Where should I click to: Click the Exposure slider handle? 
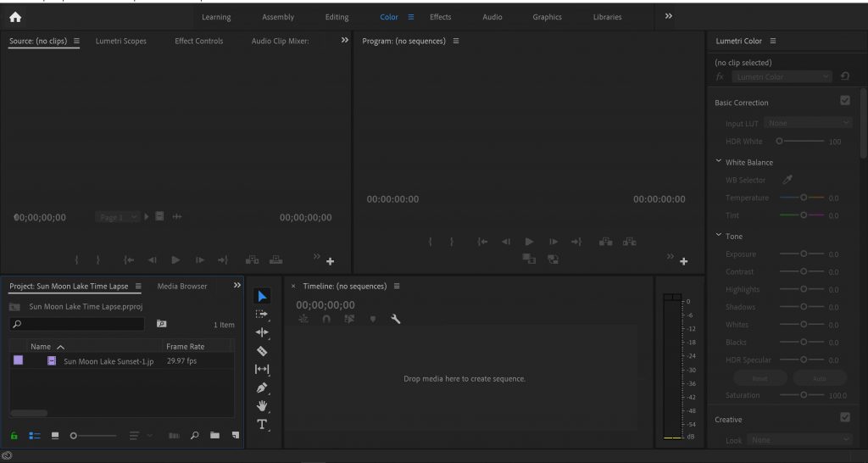coord(804,254)
